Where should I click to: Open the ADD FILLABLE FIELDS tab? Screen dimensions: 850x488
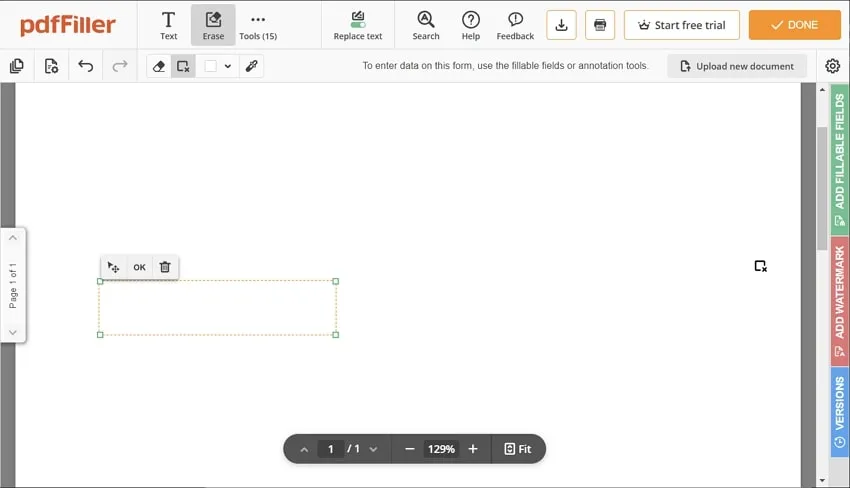[x=840, y=160]
